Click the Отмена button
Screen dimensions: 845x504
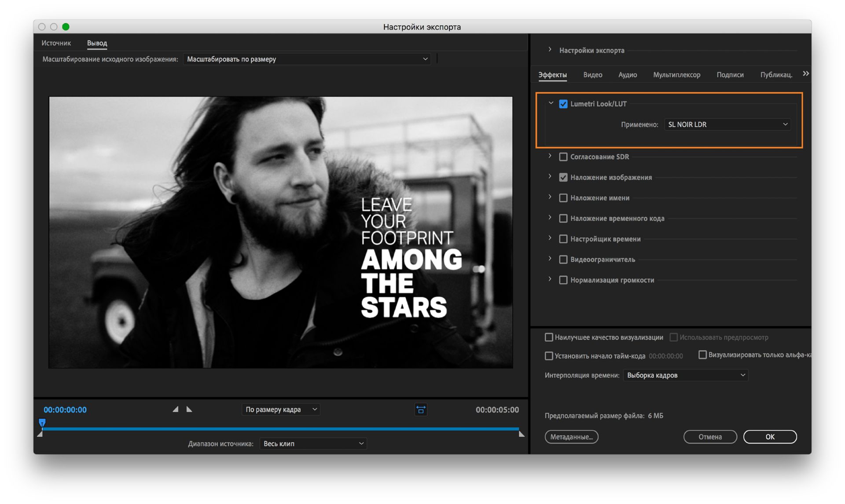(x=710, y=437)
